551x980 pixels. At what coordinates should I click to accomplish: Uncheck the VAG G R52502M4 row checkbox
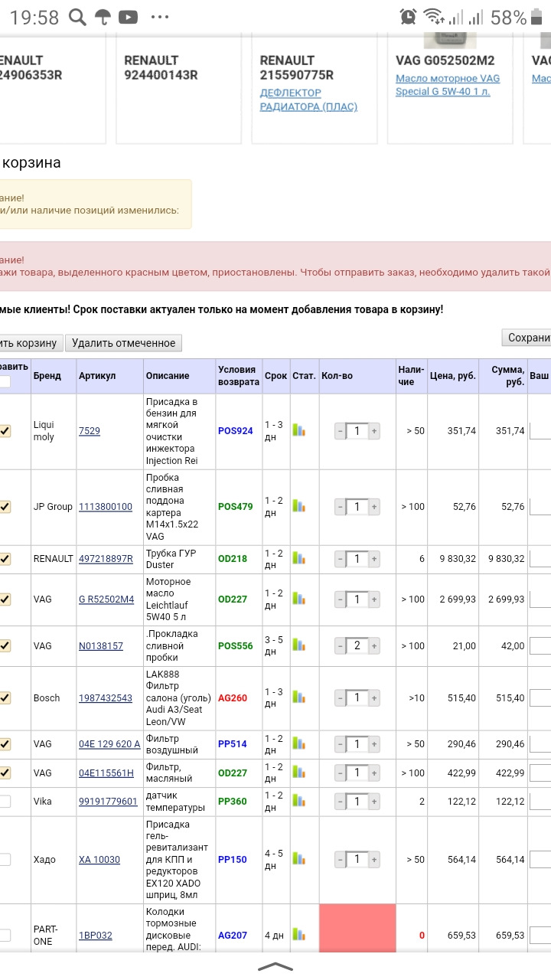(5, 599)
